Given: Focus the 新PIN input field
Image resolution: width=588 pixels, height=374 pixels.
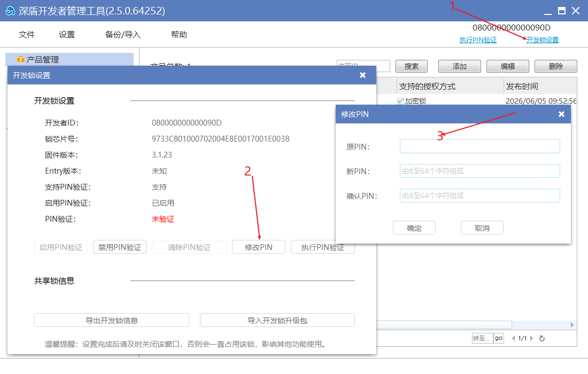Looking at the screenshot, I should click(480, 171).
